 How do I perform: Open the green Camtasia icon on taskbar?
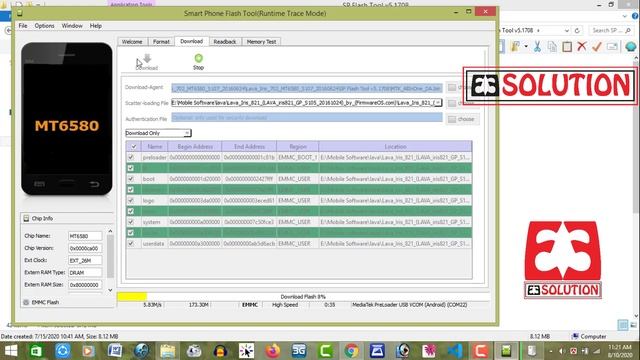point(325,351)
